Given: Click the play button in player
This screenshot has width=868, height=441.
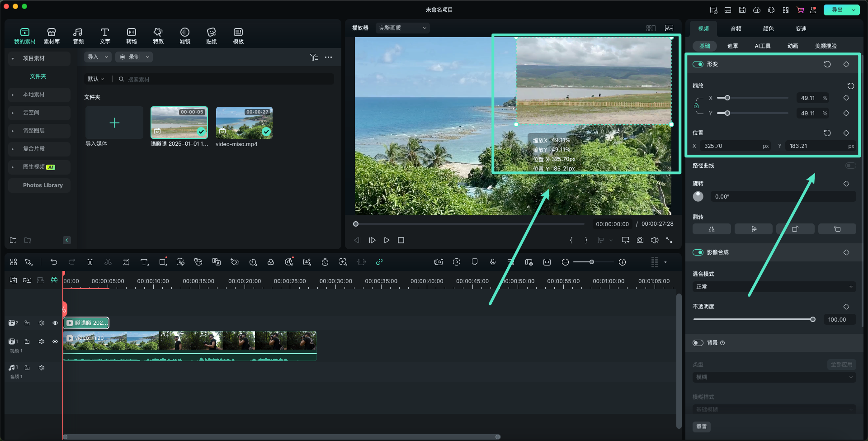Looking at the screenshot, I should 387,240.
